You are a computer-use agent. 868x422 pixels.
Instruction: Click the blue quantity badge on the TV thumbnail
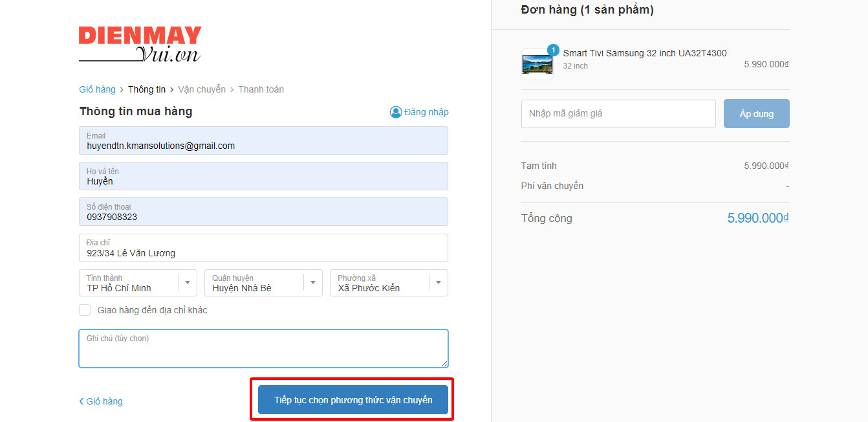[553, 50]
